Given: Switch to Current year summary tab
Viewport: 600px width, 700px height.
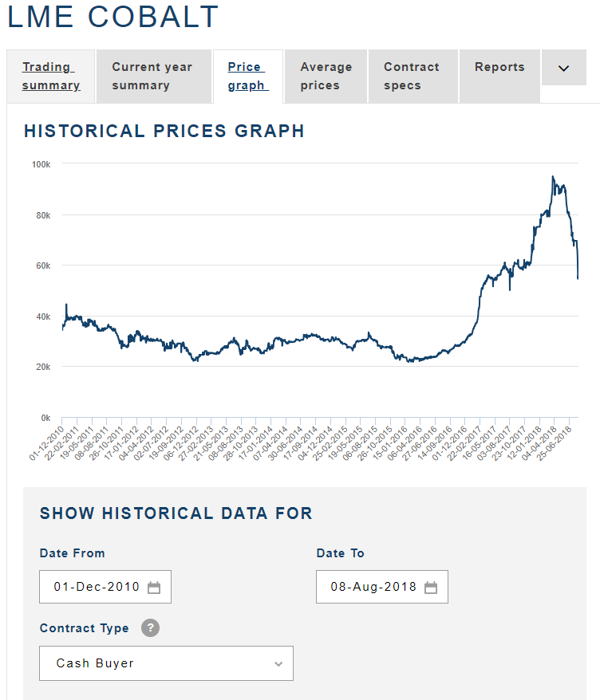Looking at the screenshot, I should click(154, 77).
